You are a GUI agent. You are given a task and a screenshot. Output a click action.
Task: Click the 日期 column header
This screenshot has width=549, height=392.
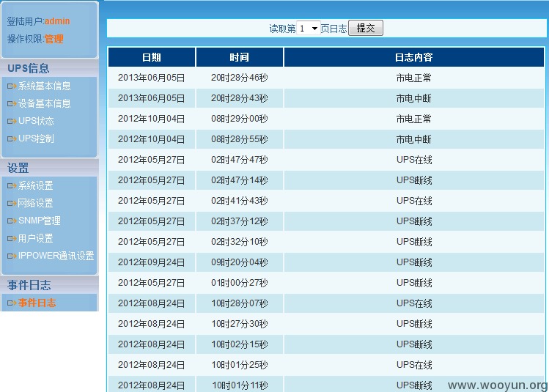tap(152, 57)
